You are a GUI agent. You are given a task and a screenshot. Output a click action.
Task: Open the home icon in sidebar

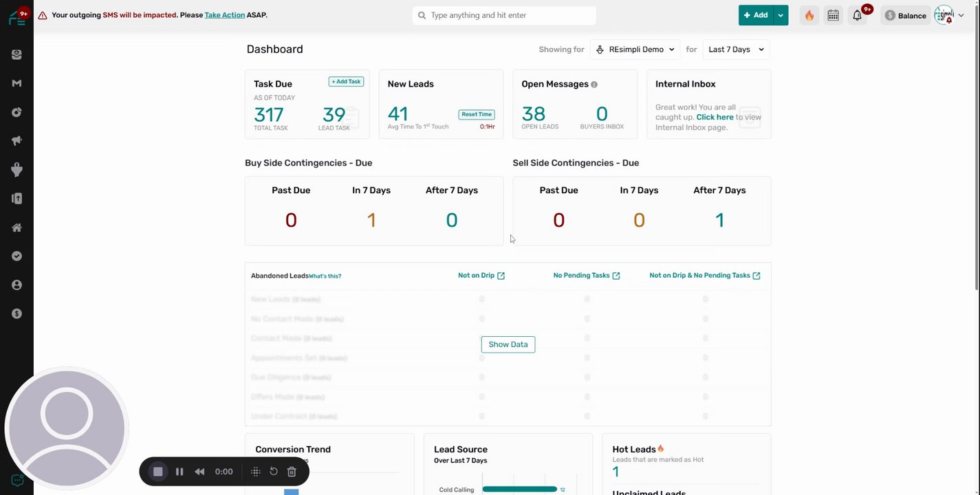pyautogui.click(x=17, y=228)
